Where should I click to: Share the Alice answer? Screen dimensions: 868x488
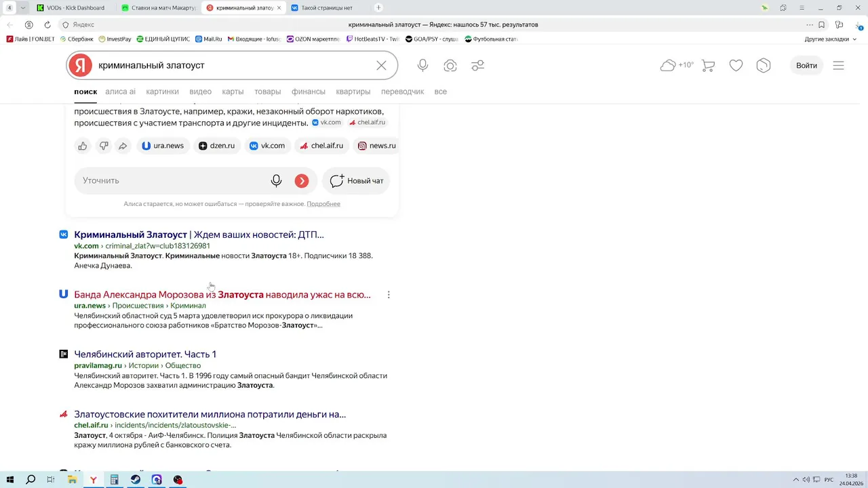point(123,146)
